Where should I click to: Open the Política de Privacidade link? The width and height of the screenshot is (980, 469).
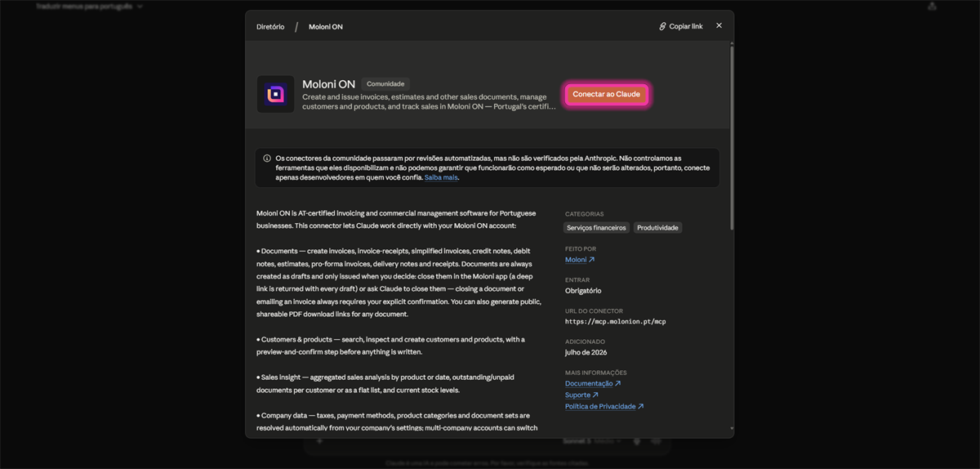(x=604, y=406)
